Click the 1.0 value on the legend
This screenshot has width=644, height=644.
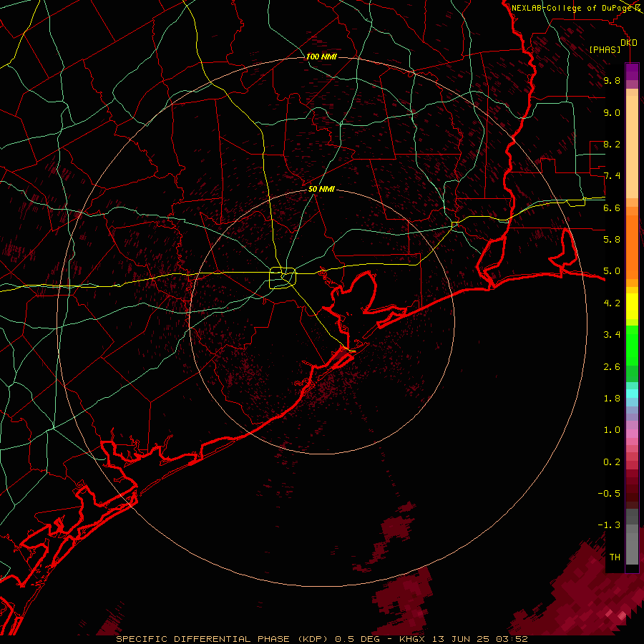click(612, 430)
